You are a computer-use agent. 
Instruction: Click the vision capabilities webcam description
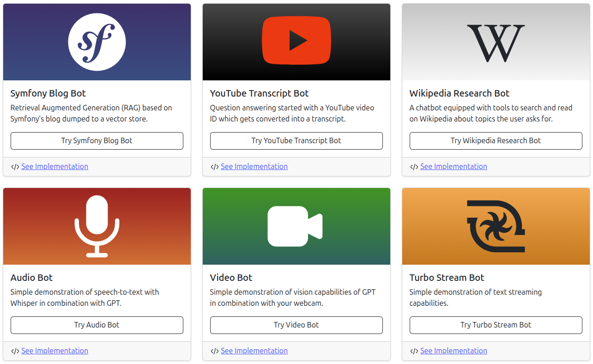(x=293, y=297)
